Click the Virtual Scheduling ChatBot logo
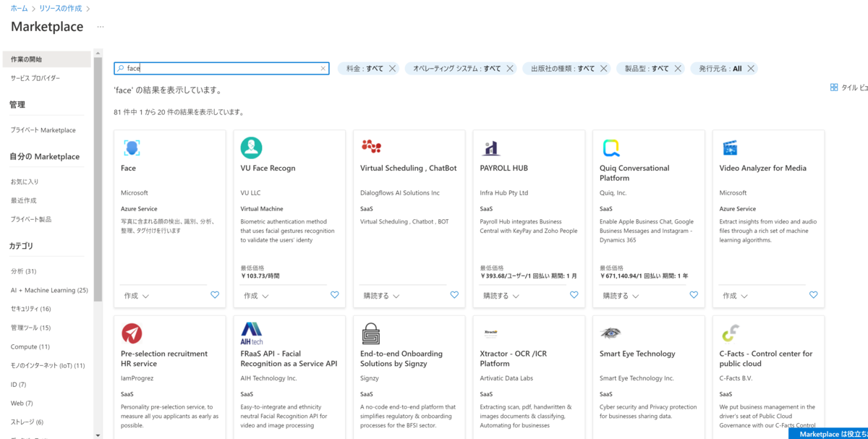This screenshot has height=439, width=868. click(x=371, y=146)
